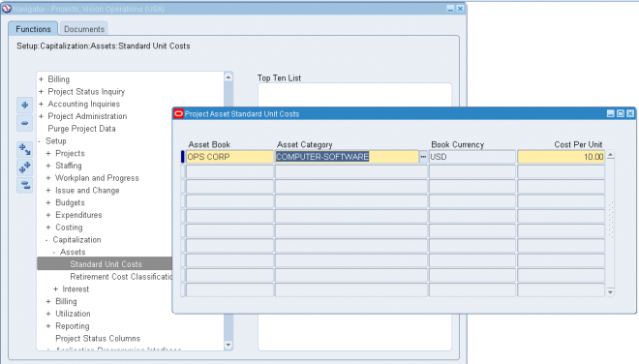The width and height of the screenshot is (639, 364).
Task: Expand the Expenditures node
Action: point(48,215)
